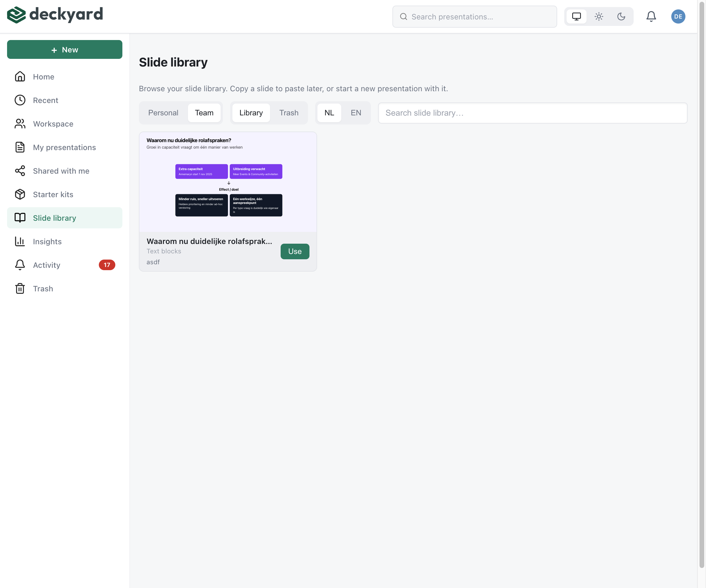Screen dimensions: 706x588
Task: Click the slide title 'Waarom nu duidelijke rolafsprak...'
Action: [209, 241]
